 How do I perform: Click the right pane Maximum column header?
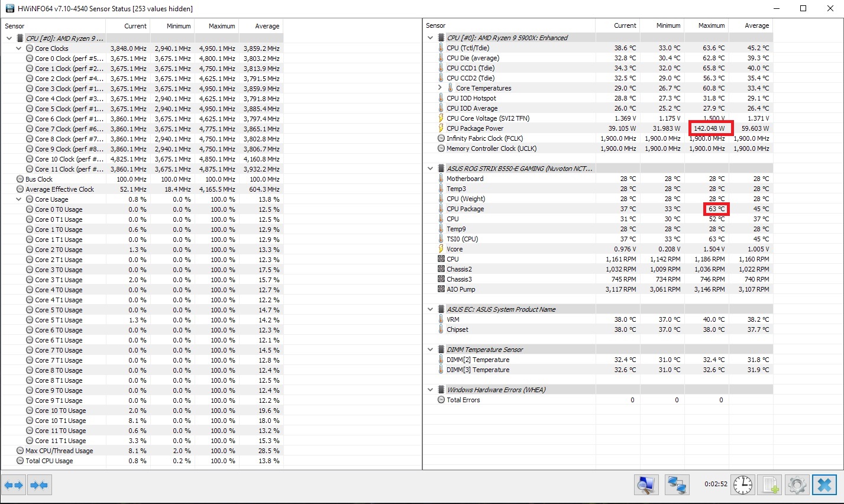[706, 25]
